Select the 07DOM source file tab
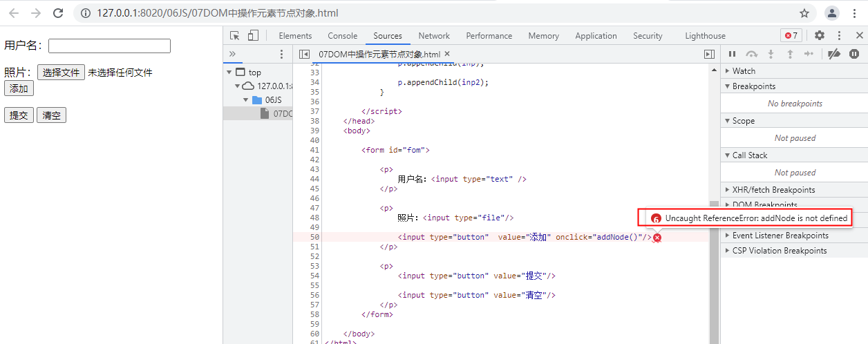The image size is (868, 344). 379,54
